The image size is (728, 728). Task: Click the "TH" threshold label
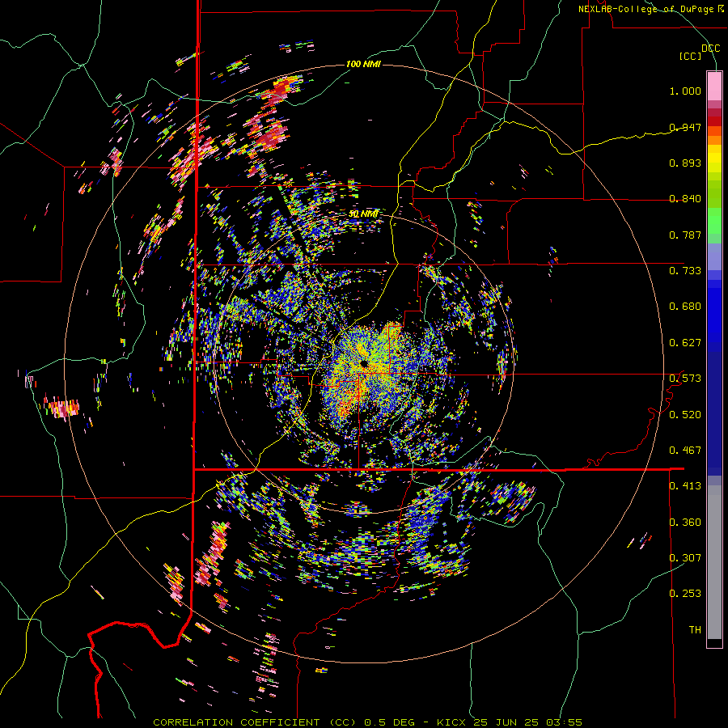[695, 630]
